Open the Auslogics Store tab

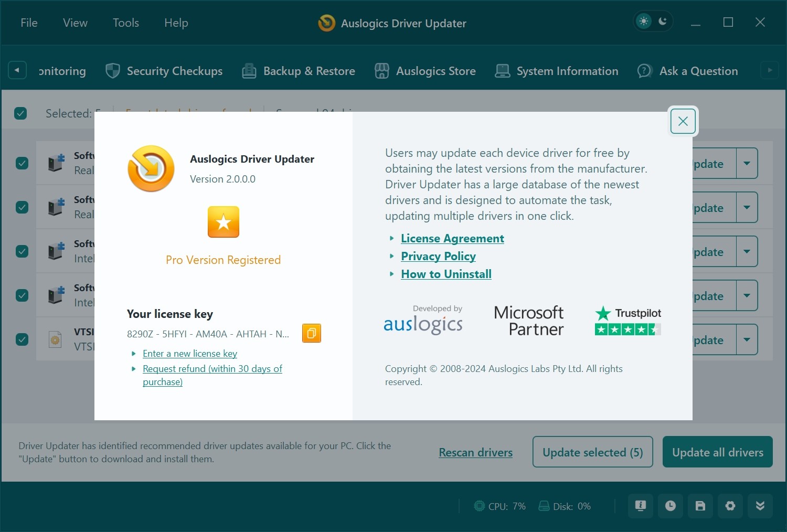pos(425,71)
